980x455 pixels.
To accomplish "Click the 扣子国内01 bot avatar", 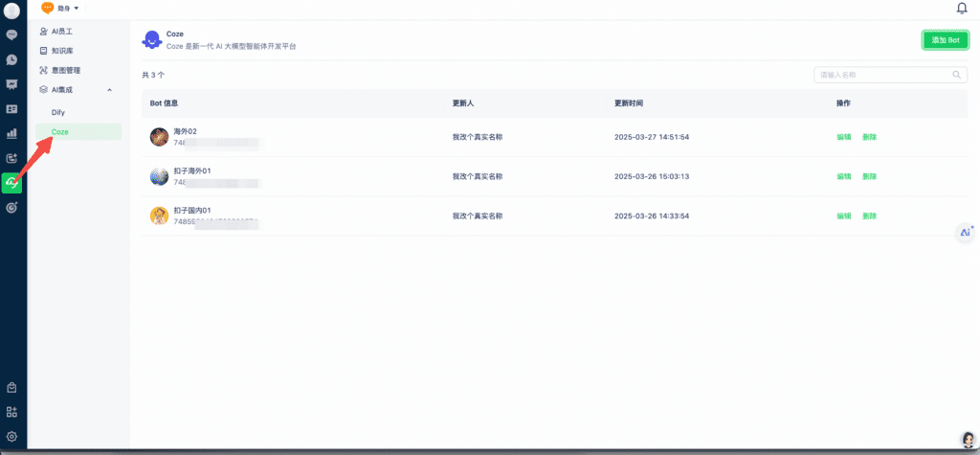I will click(160, 216).
